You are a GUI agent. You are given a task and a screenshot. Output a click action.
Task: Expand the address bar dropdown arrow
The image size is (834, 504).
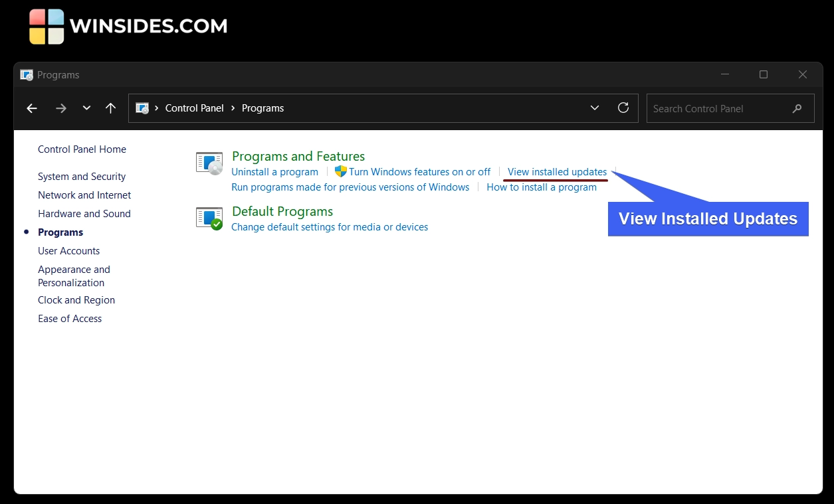[x=594, y=108]
